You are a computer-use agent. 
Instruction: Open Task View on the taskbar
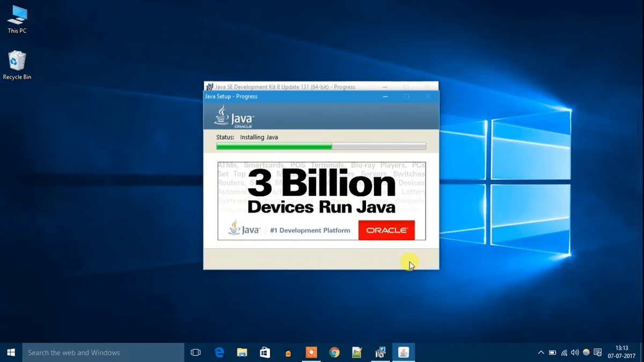[x=195, y=352]
